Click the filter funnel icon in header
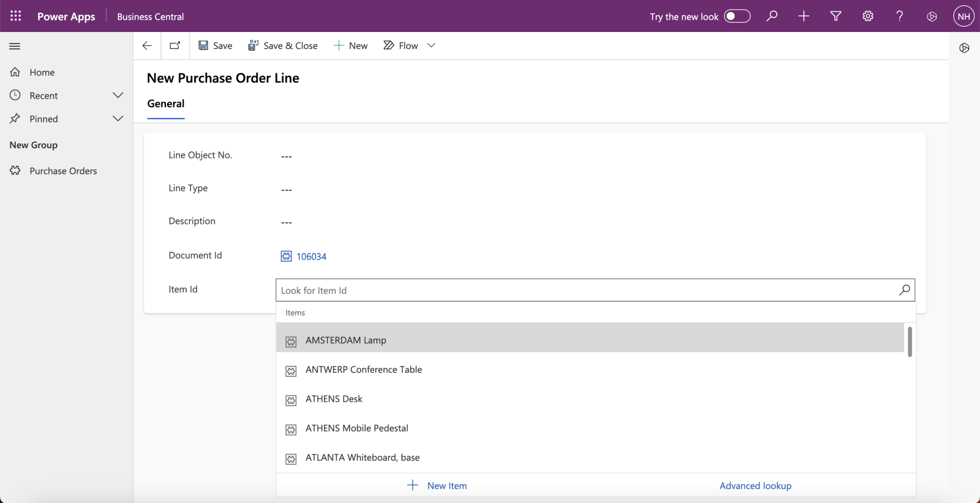Image resolution: width=980 pixels, height=503 pixels. [x=835, y=16]
